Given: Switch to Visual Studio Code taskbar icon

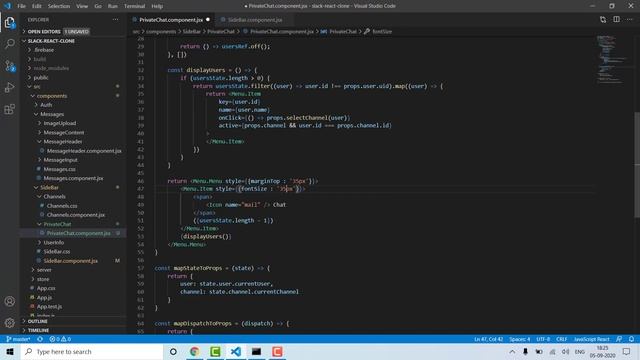Looking at the screenshot, I should pyautogui.click(x=236, y=352).
